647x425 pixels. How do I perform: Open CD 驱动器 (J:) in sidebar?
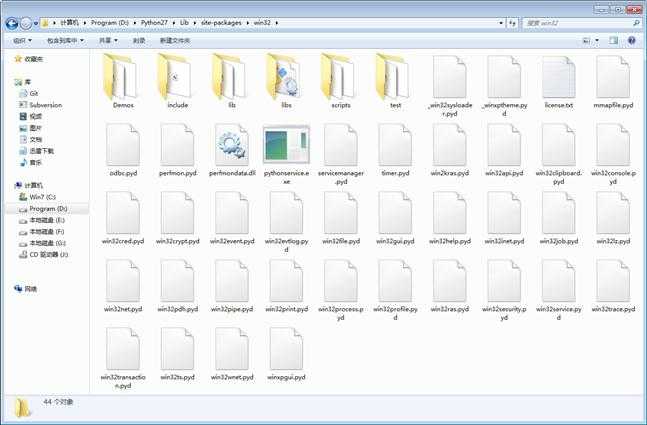pyautogui.click(x=48, y=255)
